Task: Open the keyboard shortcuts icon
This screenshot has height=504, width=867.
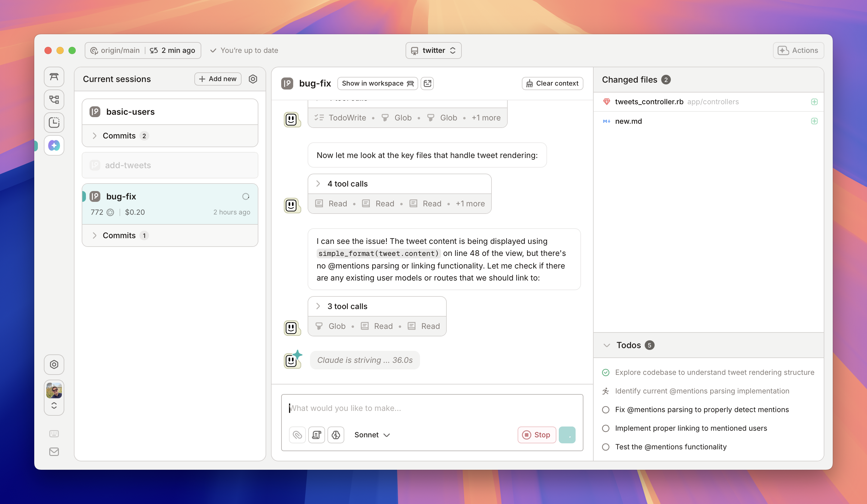Action: pos(54,433)
